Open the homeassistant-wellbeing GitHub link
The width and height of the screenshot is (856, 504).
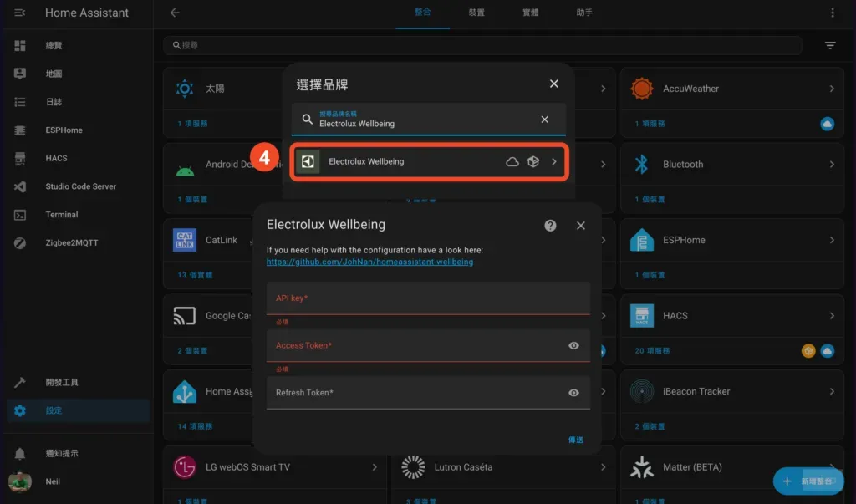370,262
